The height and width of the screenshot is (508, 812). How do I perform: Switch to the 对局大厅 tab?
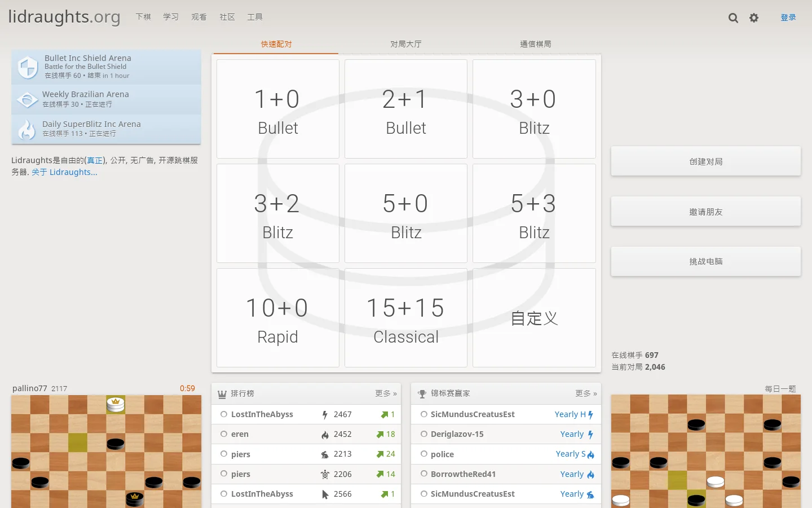[x=406, y=44]
